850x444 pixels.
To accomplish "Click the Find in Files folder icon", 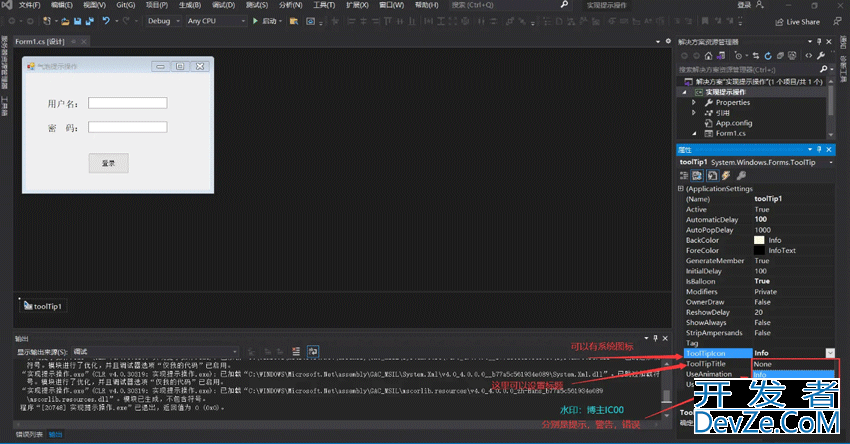I will pos(293,21).
